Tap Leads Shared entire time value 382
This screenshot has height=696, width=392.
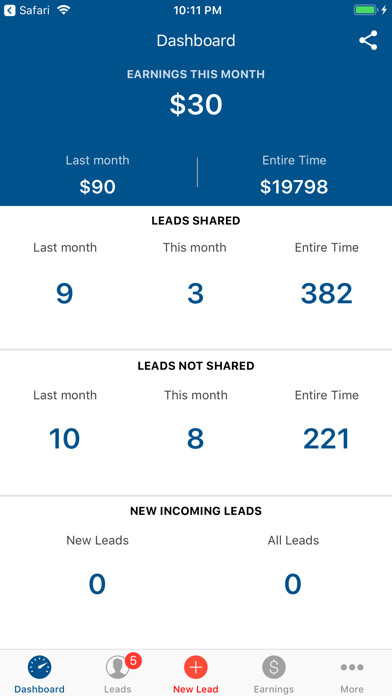[327, 293]
